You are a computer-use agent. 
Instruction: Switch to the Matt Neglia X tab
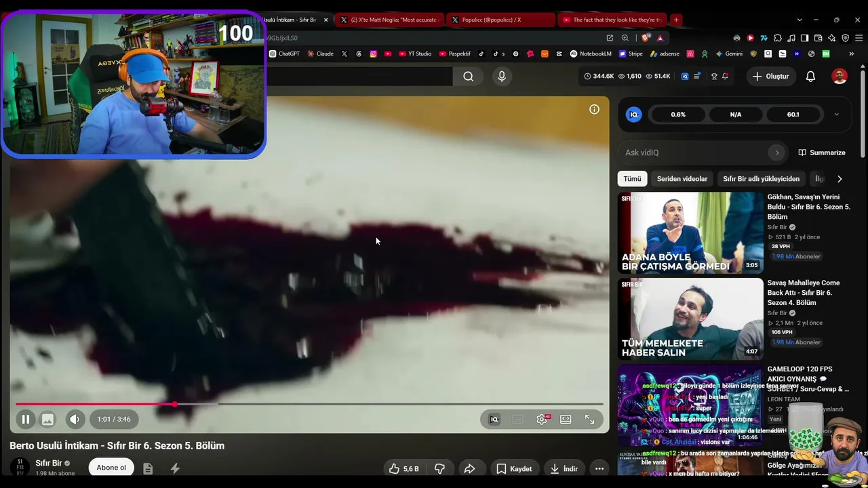tap(389, 20)
